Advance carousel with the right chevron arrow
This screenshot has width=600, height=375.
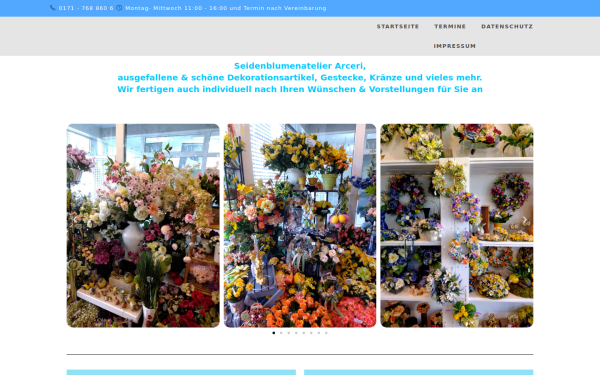point(525,220)
